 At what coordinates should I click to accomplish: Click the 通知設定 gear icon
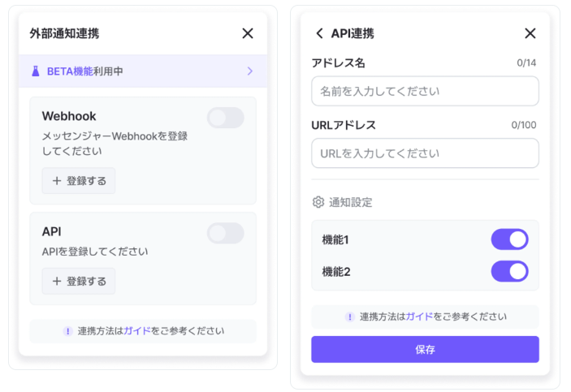[318, 202]
